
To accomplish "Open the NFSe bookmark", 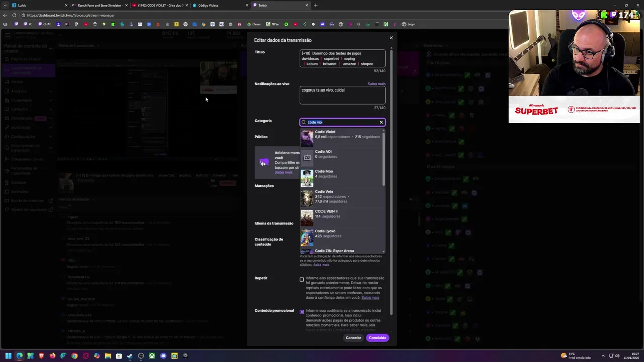I will click(x=273, y=24).
